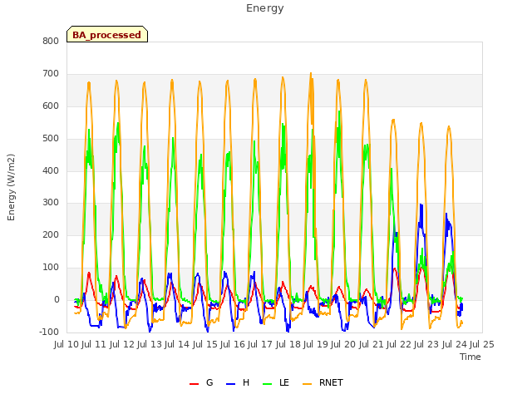Click the Jul 25 x-axis date label
Screen dimensions: 532x399
[x=482, y=344]
